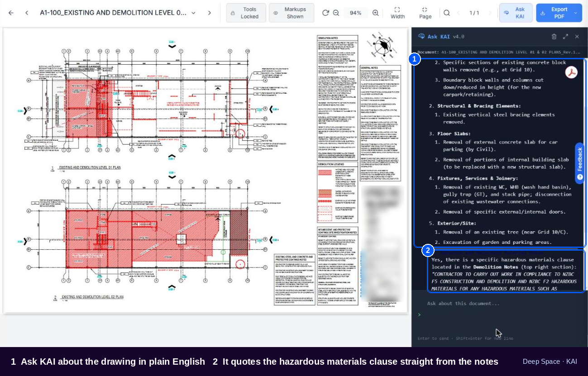The height and width of the screenshot is (376, 588).
Task: Close the Ask KAI panel
Action: click(x=577, y=37)
